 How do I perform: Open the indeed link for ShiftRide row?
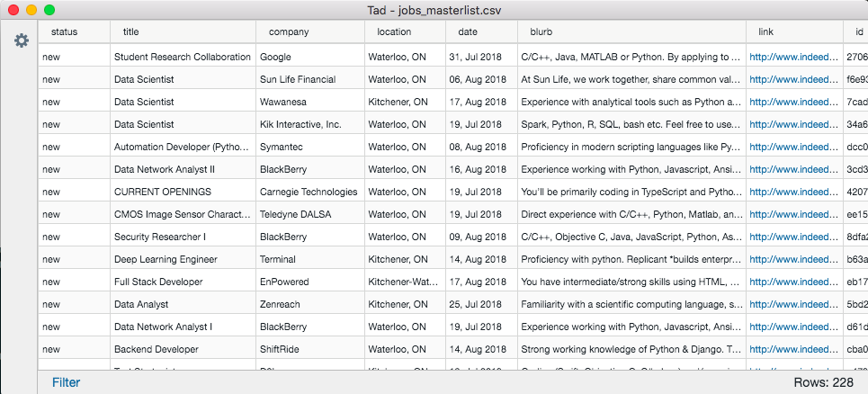tap(794, 349)
